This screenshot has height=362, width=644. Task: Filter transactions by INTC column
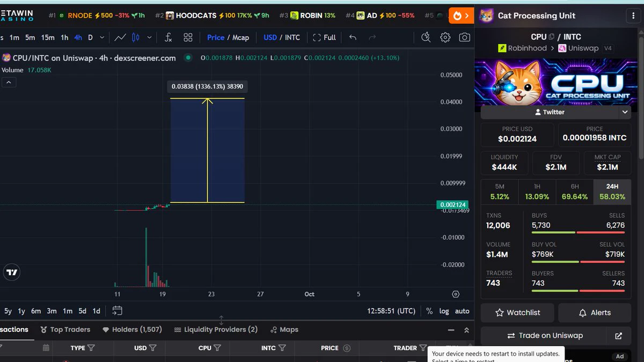pyautogui.click(x=282, y=348)
